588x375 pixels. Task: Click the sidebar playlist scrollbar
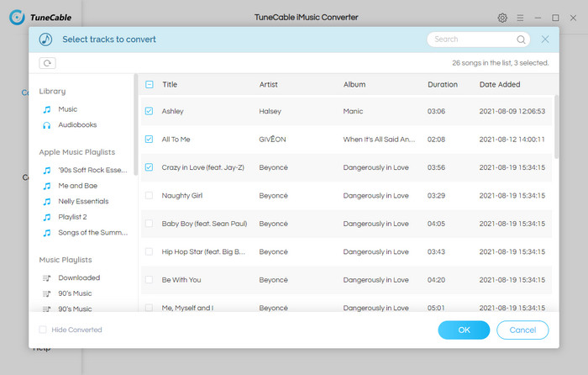pos(136,124)
